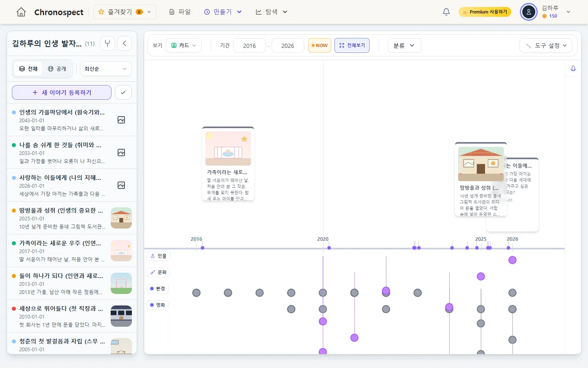Click image icon on 2043-01-01 story
This screenshot has height=368, width=588.
pos(121,120)
